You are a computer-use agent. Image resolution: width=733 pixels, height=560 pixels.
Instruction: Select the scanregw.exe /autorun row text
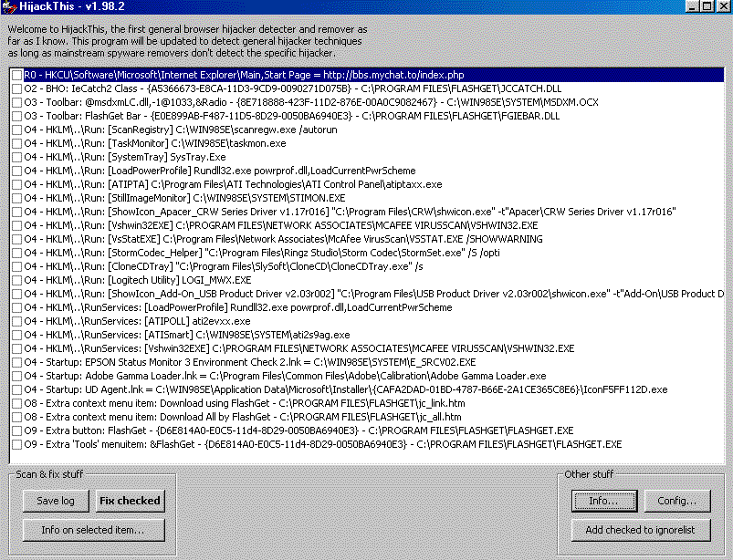click(181, 130)
